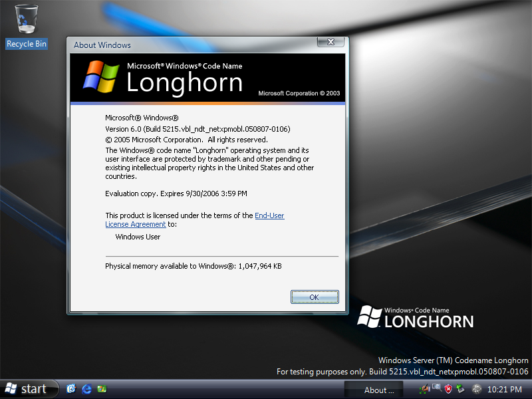The width and height of the screenshot is (532, 399).
Task: Click OK in the About Windows dialog
Action: [315, 297]
